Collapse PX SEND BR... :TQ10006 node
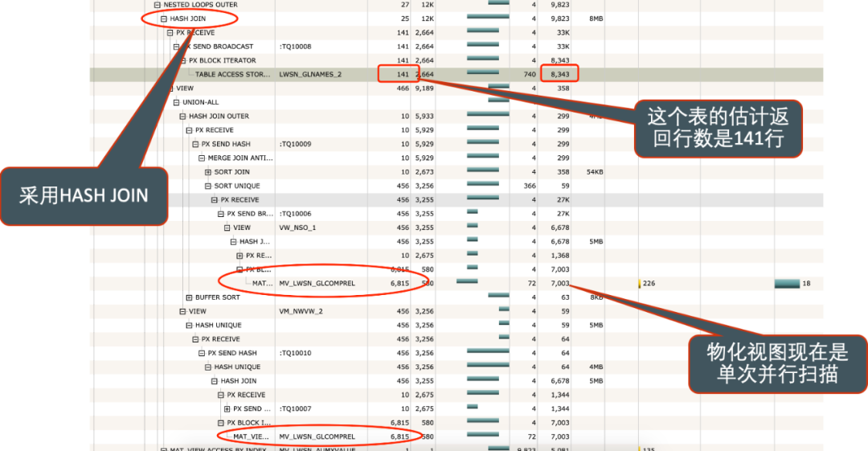 [x=221, y=214]
